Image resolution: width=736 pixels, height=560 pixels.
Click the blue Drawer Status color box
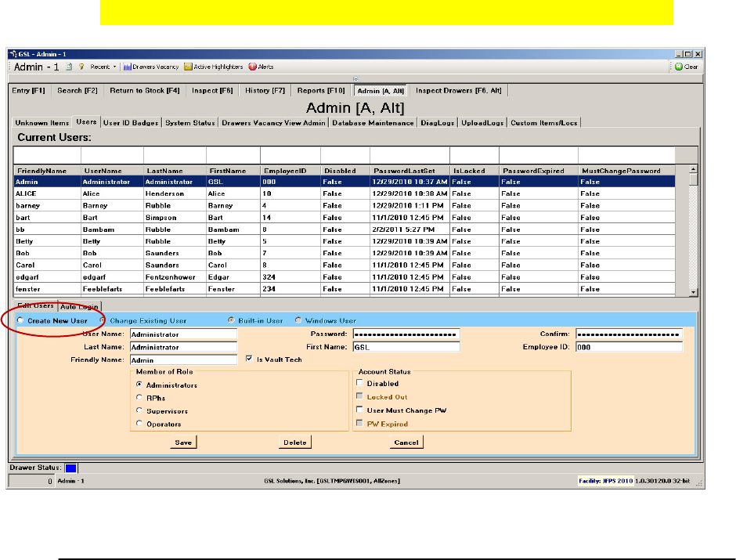(71, 468)
